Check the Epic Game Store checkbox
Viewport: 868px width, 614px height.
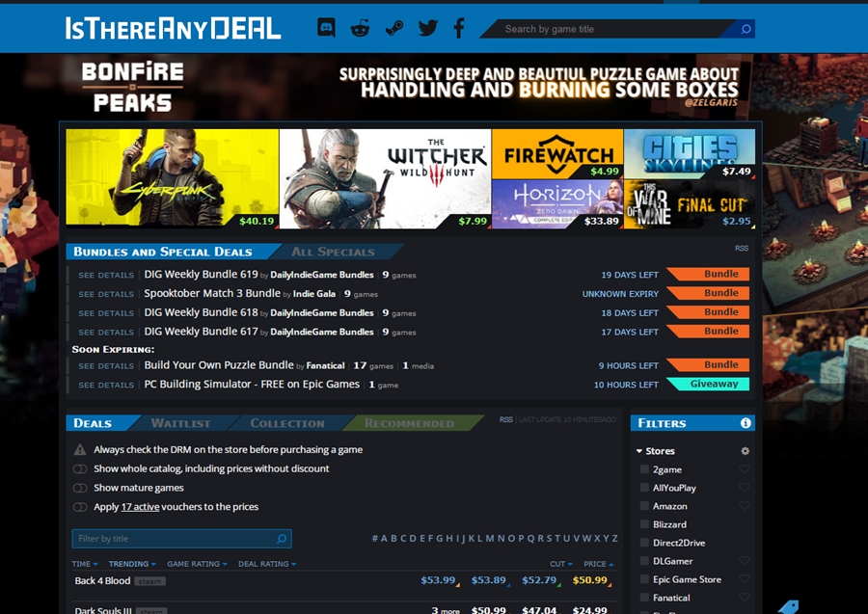(644, 578)
